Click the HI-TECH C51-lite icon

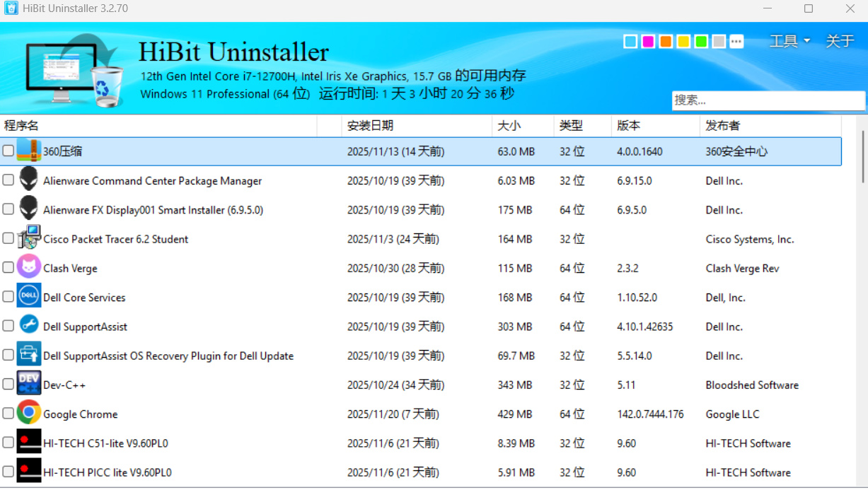click(x=29, y=443)
